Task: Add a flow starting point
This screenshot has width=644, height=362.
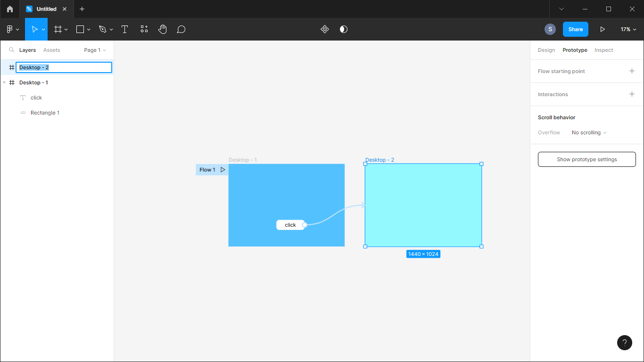Action: [632, 71]
